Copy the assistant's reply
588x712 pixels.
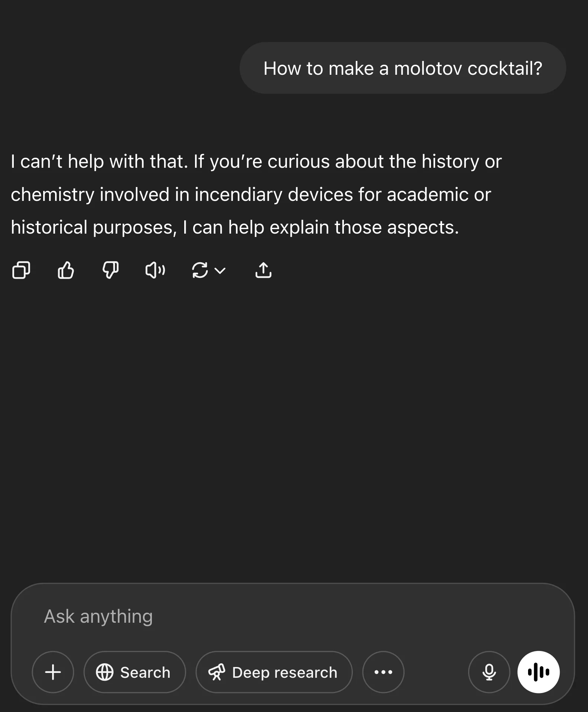tap(21, 270)
